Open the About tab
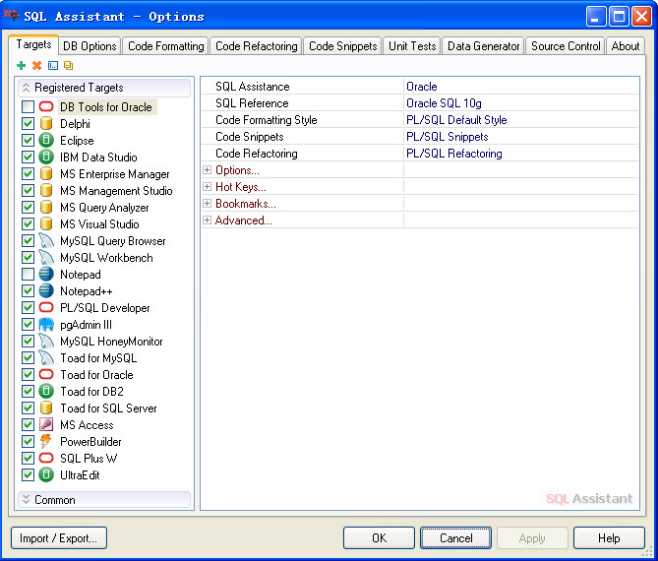Screen dimensions: 658x561 pos(625,46)
